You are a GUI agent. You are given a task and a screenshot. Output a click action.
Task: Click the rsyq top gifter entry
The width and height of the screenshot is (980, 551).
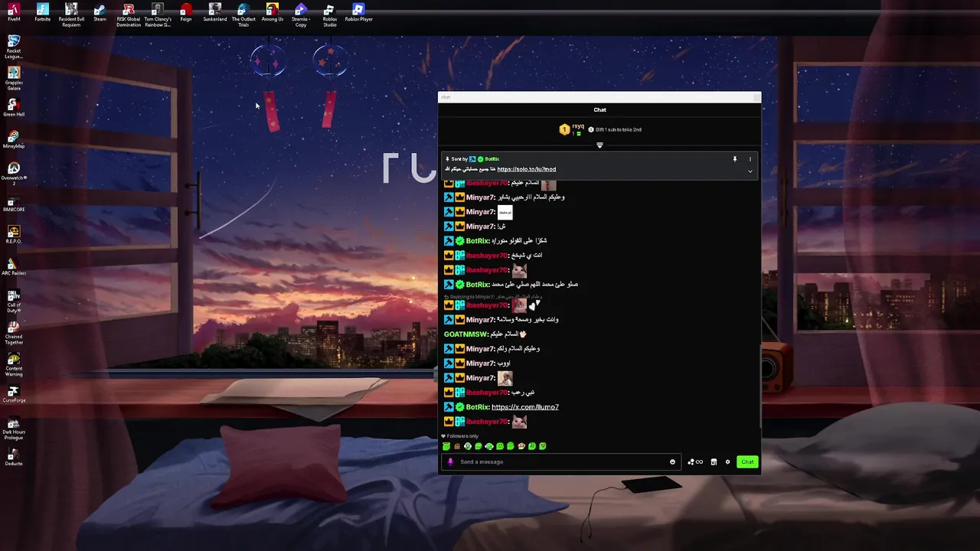pyautogui.click(x=573, y=129)
